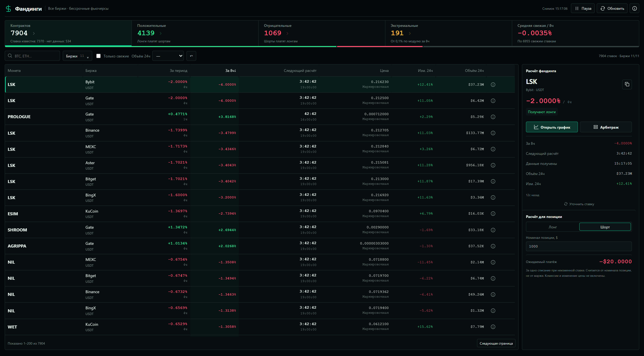
Task: Open info icon for PROLOGUE Gate row
Action: click(x=493, y=117)
